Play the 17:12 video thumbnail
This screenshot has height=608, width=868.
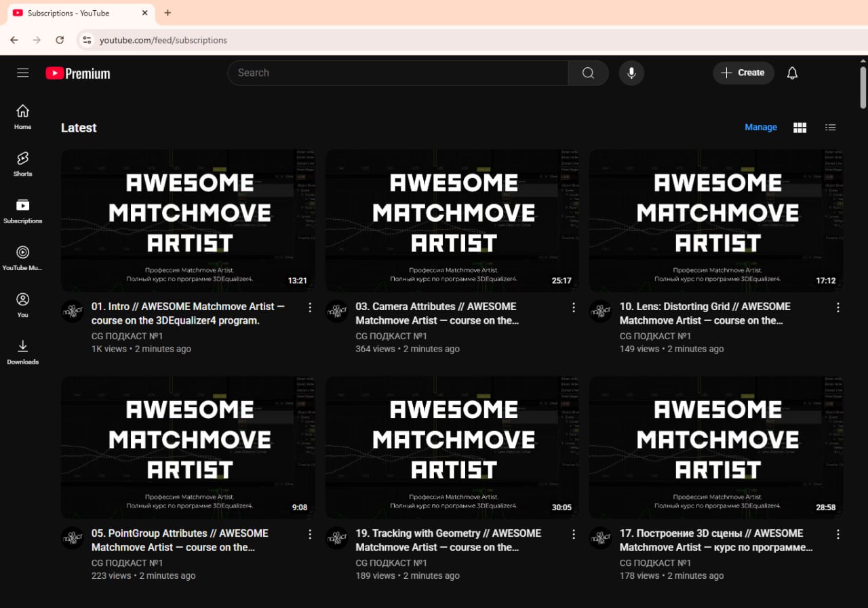pyautogui.click(x=716, y=221)
